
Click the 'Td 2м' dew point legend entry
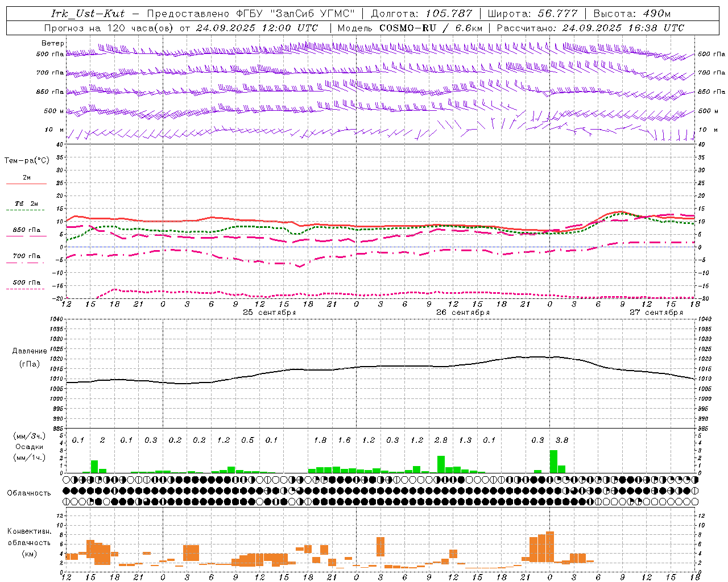[x=27, y=203]
